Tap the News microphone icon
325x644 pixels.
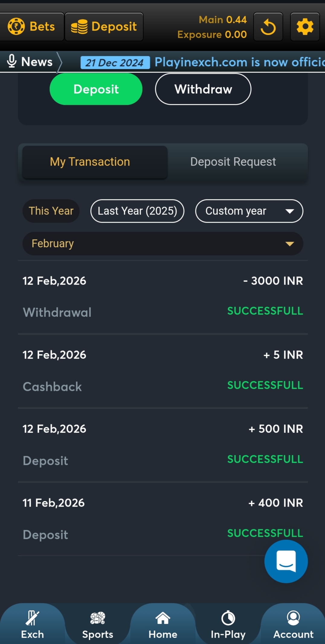12,61
